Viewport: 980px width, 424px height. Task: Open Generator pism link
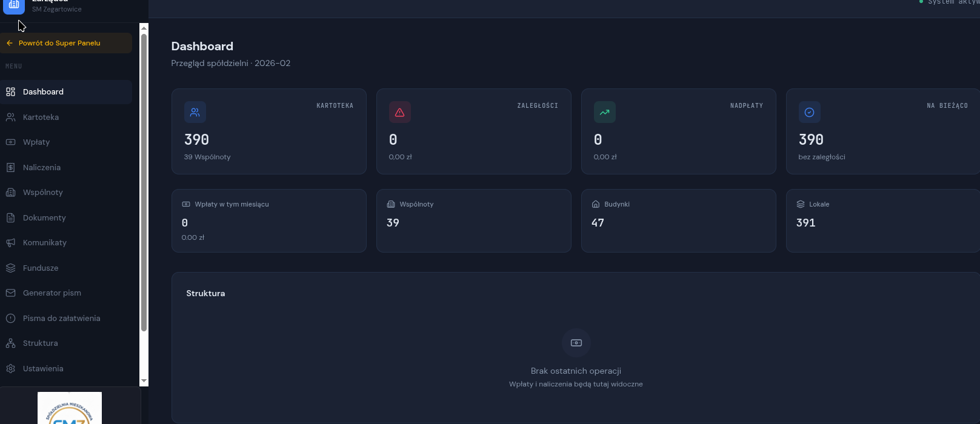(x=66, y=293)
